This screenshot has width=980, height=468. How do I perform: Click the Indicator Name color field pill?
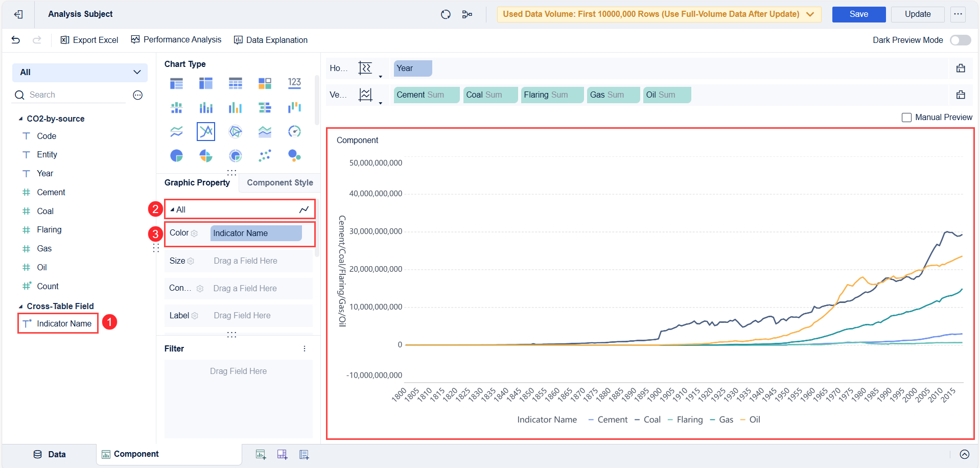pos(256,233)
